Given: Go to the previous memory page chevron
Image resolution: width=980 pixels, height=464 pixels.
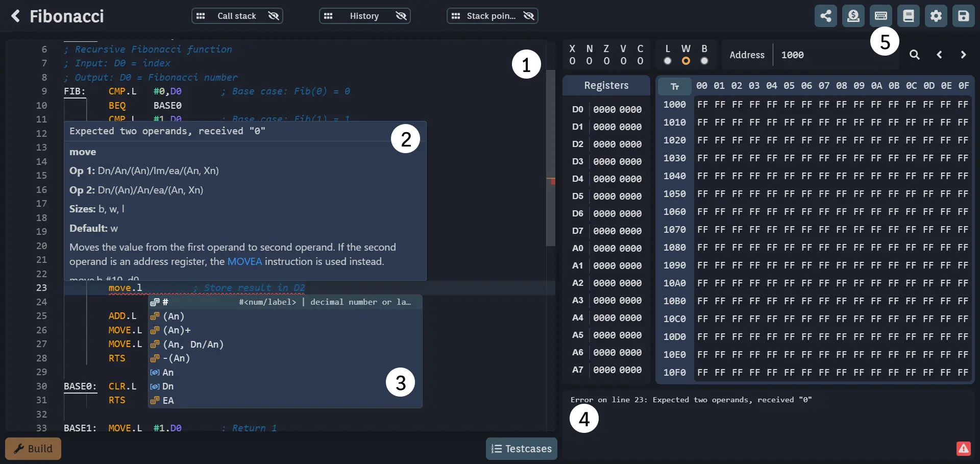Looking at the screenshot, I should coord(939,55).
